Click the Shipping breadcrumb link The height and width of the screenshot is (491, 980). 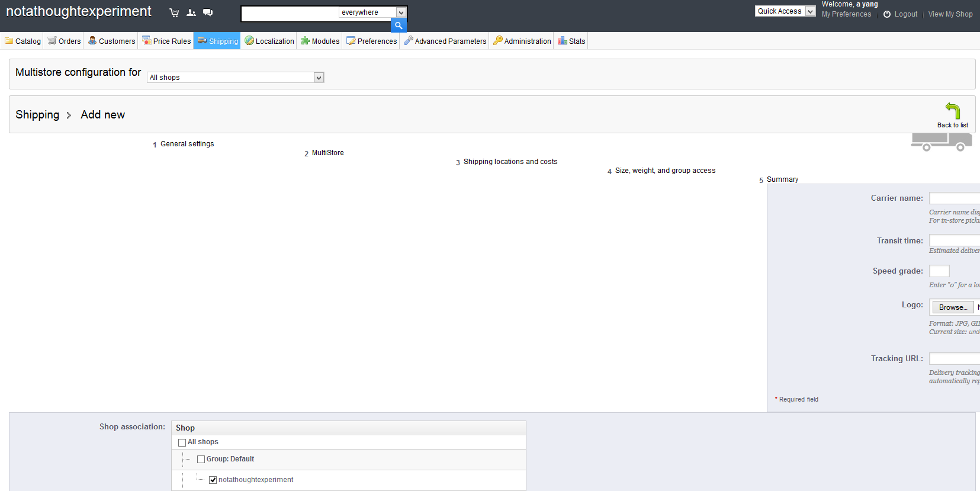[x=37, y=115]
